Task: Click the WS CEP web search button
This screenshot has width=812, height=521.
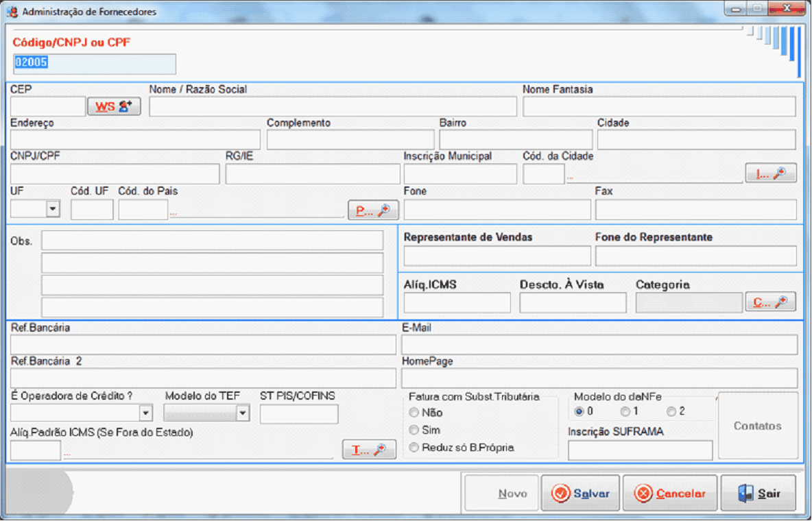Action: 114,106
